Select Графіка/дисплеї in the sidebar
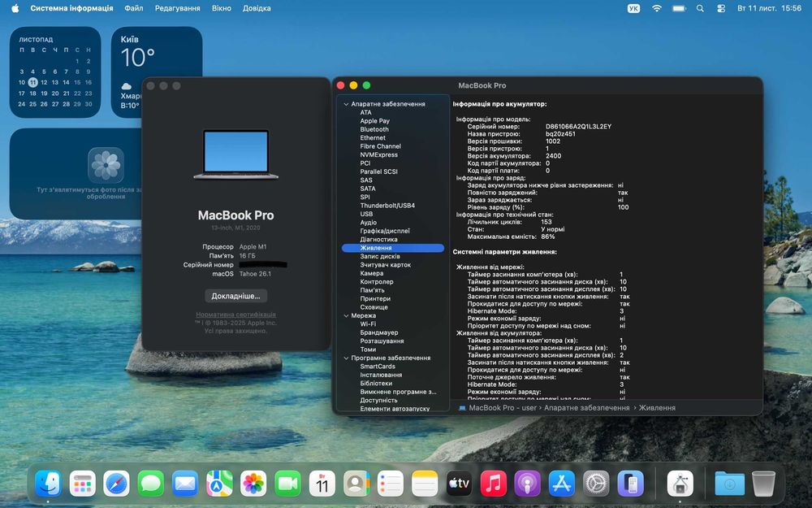This screenshot has height=508, width=812. tap(385, 231)
